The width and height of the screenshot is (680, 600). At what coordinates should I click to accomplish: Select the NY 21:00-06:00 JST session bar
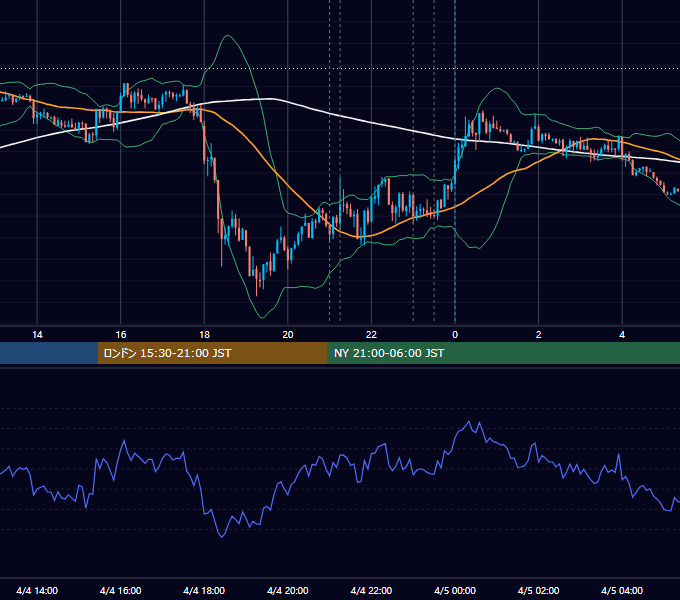click(503, 353)
